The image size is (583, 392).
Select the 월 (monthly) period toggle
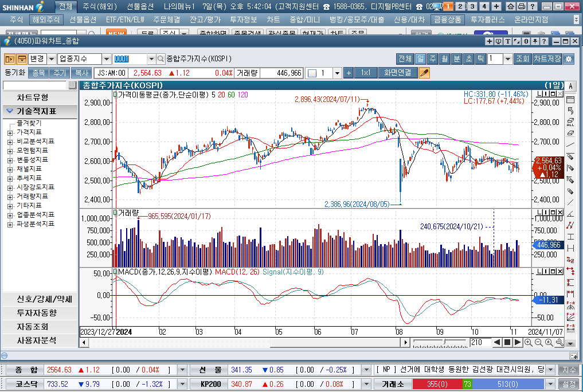pyautogui.click(x=445, y=58)
